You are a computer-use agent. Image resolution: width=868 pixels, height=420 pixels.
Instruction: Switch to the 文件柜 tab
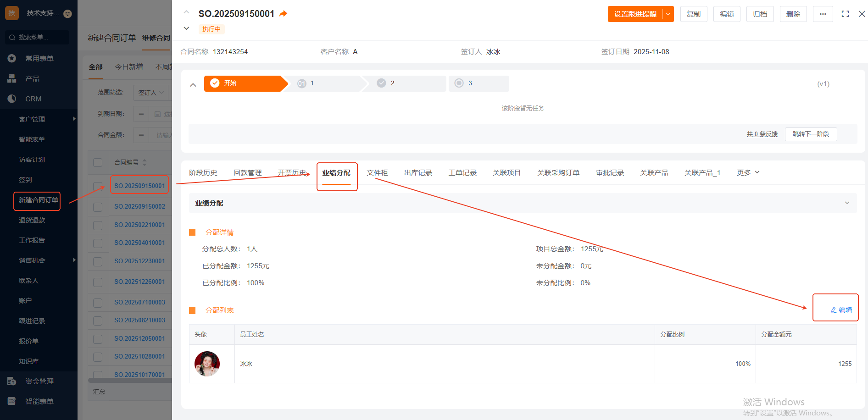click(x=377, y=172)
